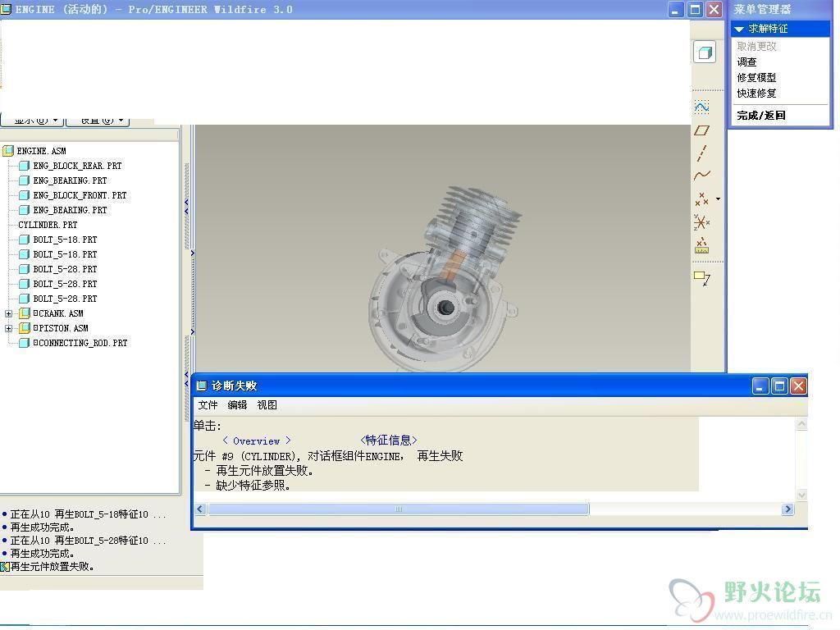840x630 pixels.
Task: Collapse the Resolve Feature menu header arrow
Action: (x=739, y=29)
